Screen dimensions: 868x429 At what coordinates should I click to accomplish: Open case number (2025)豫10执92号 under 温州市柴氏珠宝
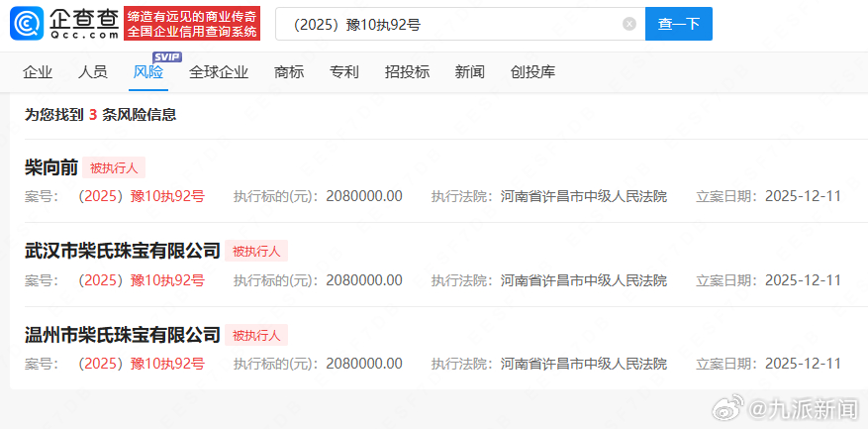coord(142,364)
